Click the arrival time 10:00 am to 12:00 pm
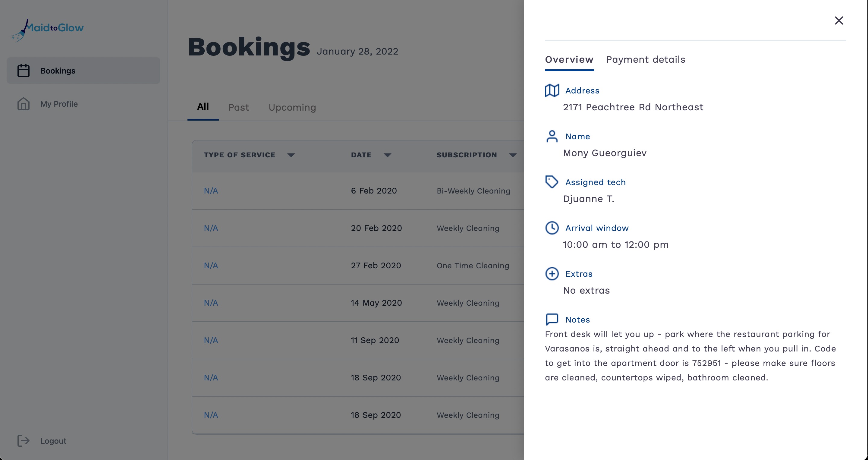 616,245
